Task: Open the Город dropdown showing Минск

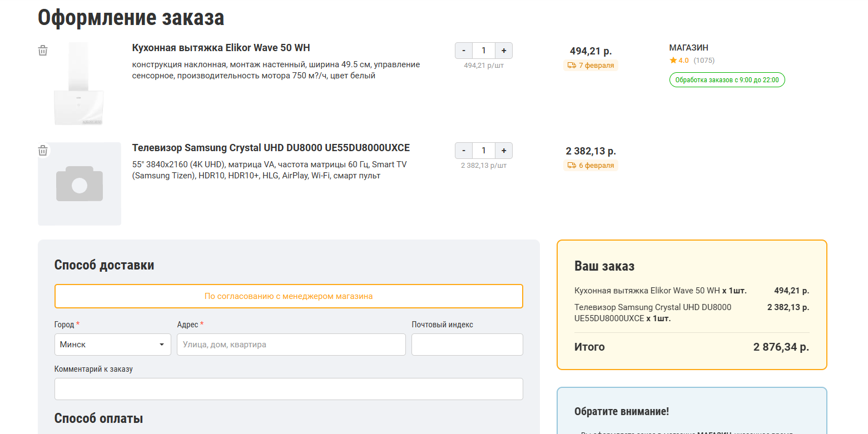Action: tap(112, 345)
